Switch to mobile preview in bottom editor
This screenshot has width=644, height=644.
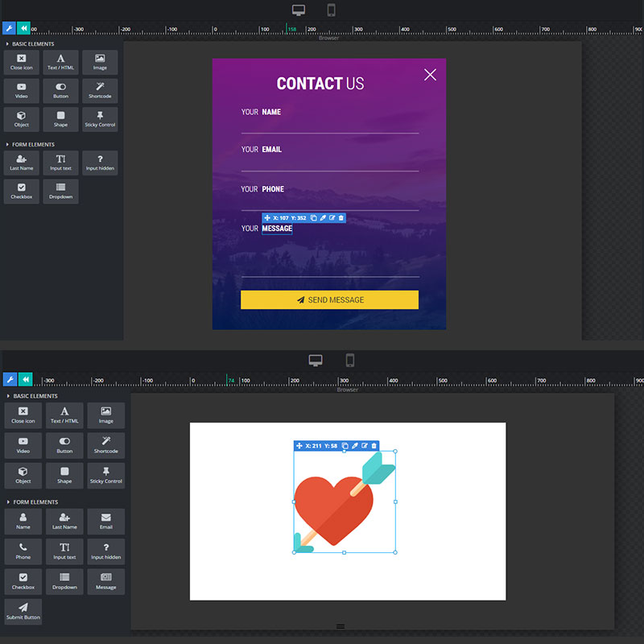tap(350, 360)
